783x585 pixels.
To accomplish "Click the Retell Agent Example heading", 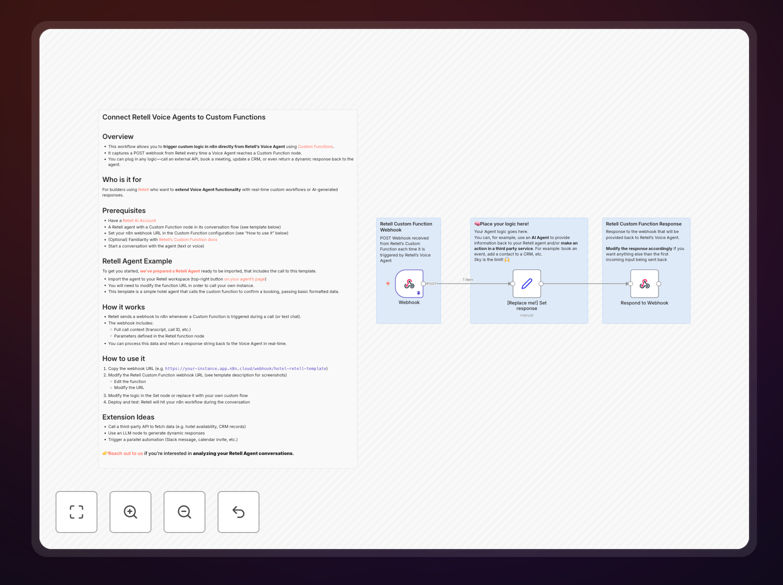I will [137, 261].
